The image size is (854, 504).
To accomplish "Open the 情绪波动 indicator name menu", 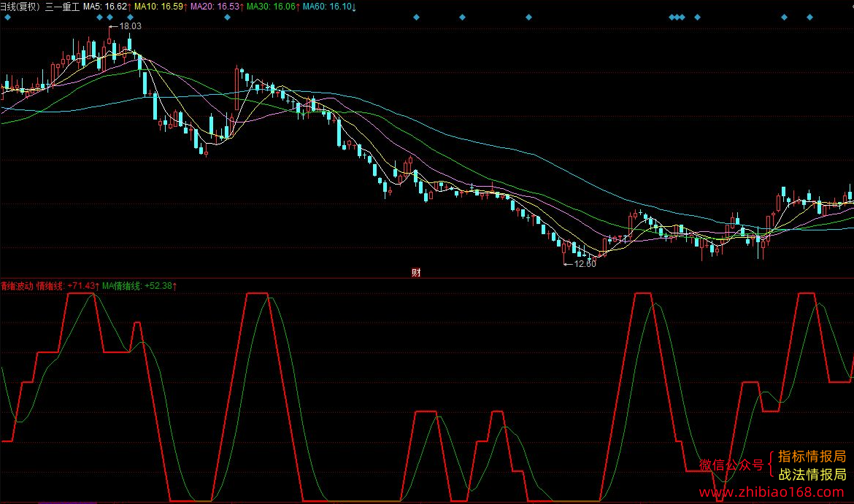I will click(x=17, y=286).
